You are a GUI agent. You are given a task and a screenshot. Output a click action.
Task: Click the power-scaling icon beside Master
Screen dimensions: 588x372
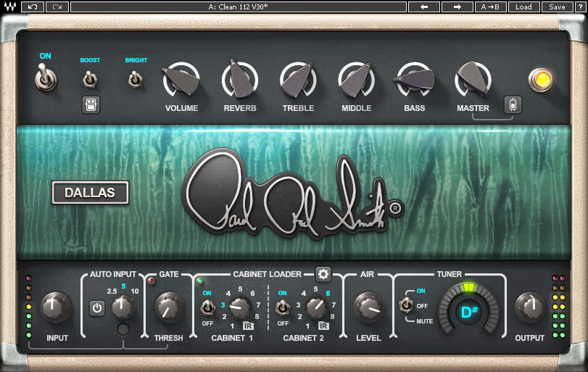[x=513, y=104]
